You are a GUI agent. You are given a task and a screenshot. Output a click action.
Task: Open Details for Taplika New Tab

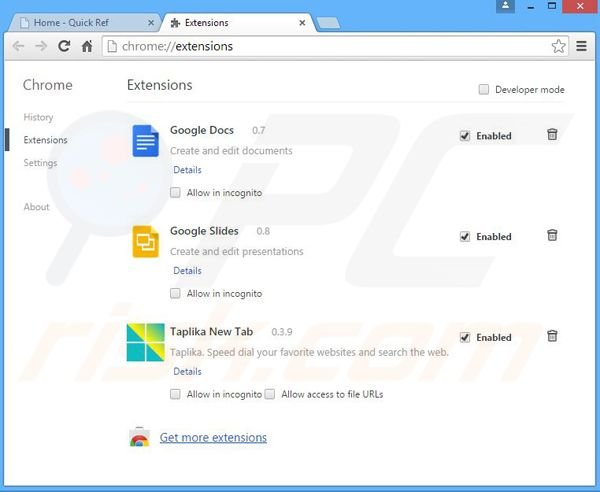187,371
